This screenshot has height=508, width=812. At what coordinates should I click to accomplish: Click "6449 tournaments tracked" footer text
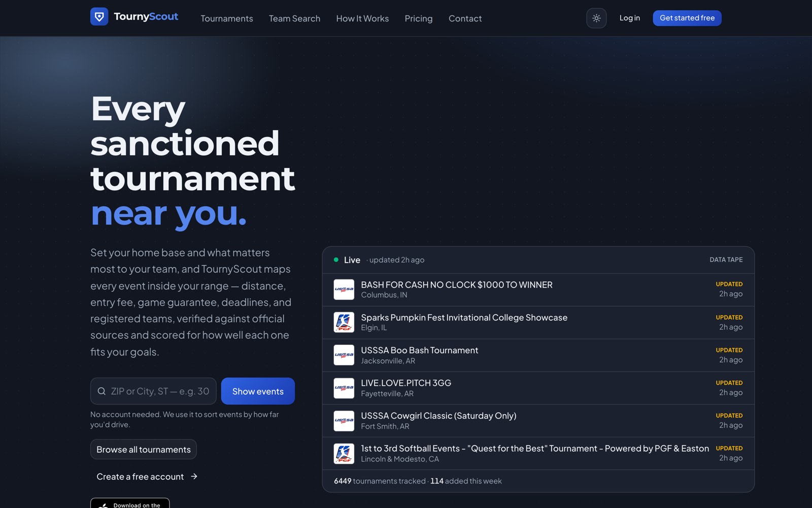[380, 481]
